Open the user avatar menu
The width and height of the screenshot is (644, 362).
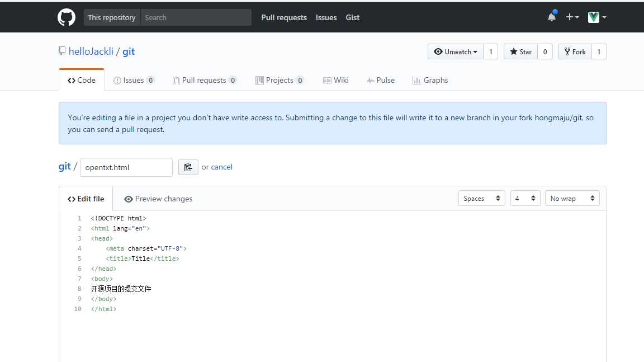point(596,17)
